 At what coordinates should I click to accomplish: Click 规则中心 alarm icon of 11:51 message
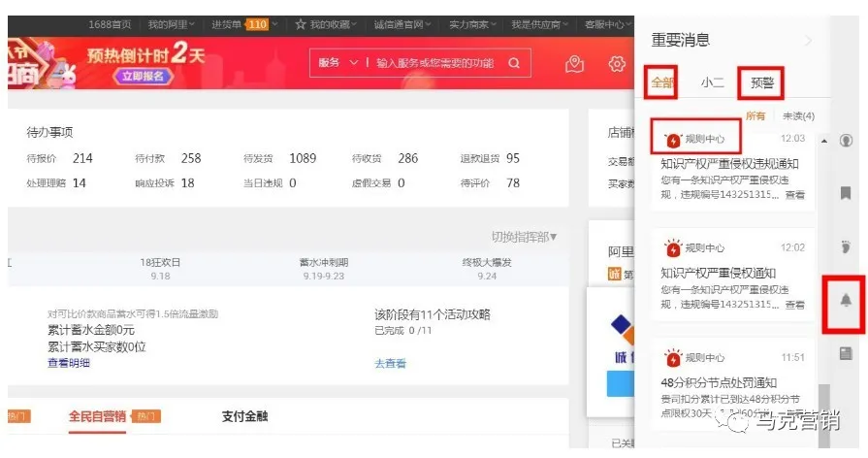pyautogui.click(x=673, y=358)
